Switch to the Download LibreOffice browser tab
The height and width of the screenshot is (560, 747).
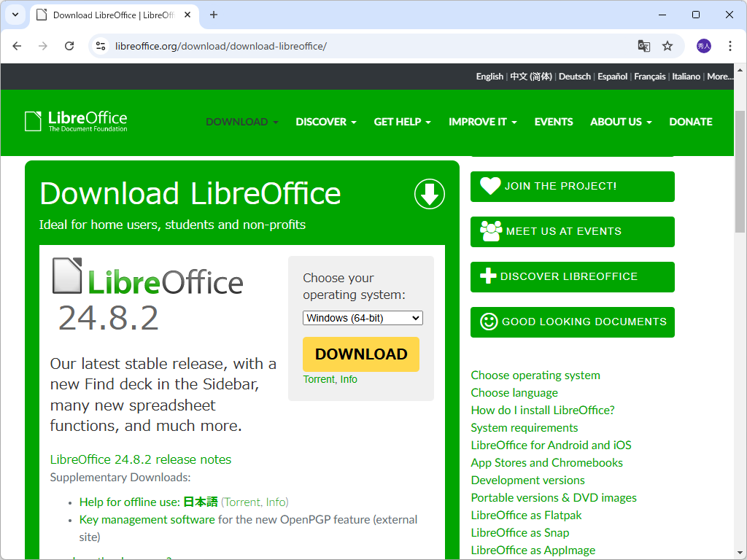click(102, 15)
